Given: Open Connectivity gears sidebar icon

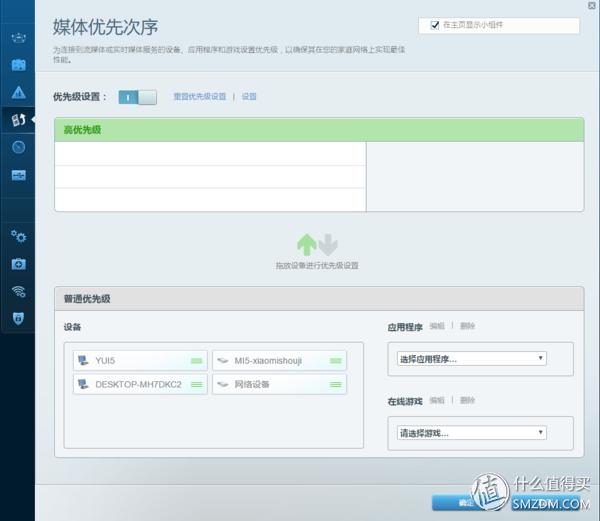Looking at the screenshot, I should coord(18,236).
